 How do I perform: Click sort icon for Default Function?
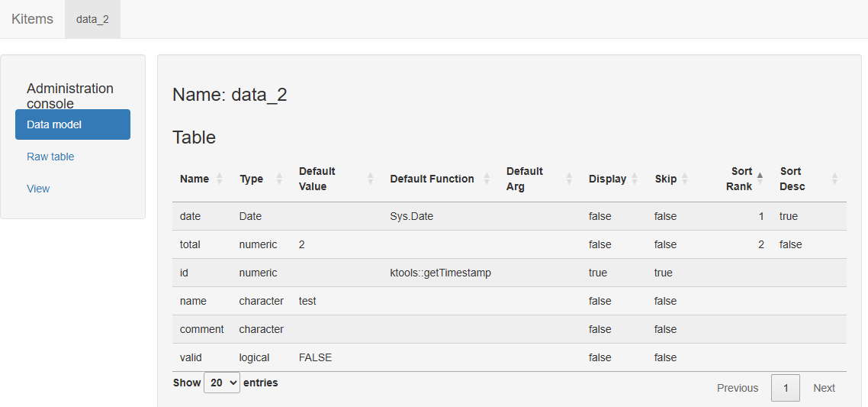point(487,179)
